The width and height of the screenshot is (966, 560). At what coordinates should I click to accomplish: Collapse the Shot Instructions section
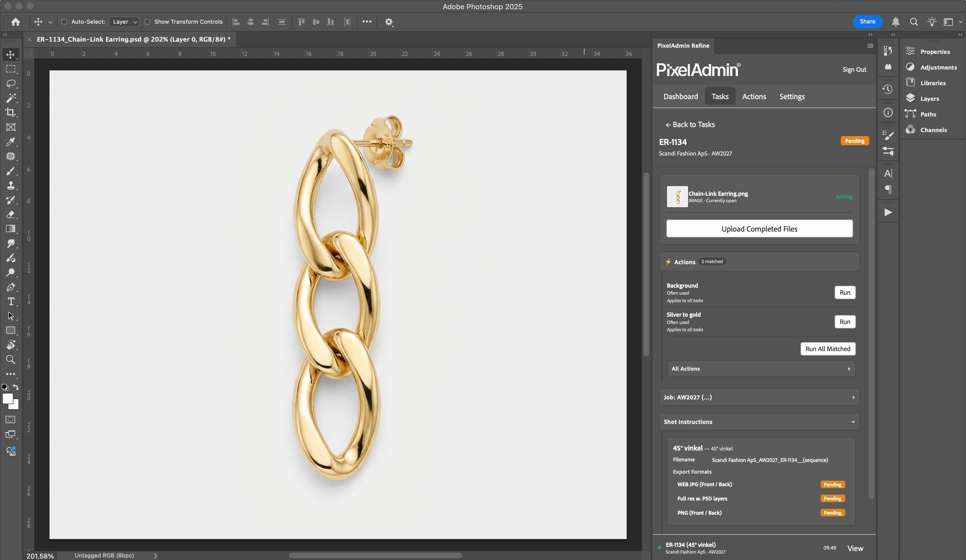click(x=853, y=422)
